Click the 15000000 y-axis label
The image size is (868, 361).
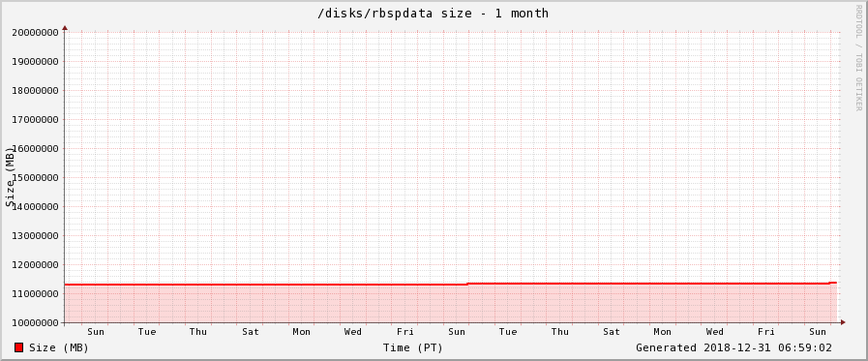pos(36,178)
